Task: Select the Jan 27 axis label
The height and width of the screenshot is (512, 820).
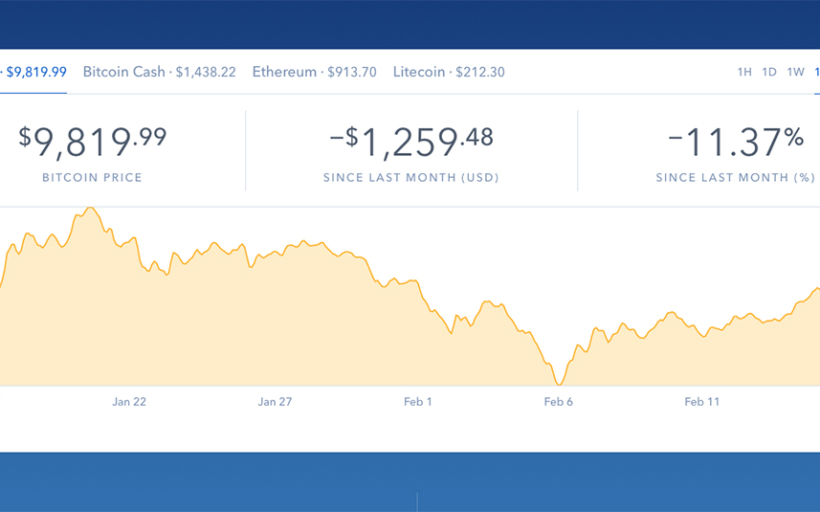Action: pos(274,402)
